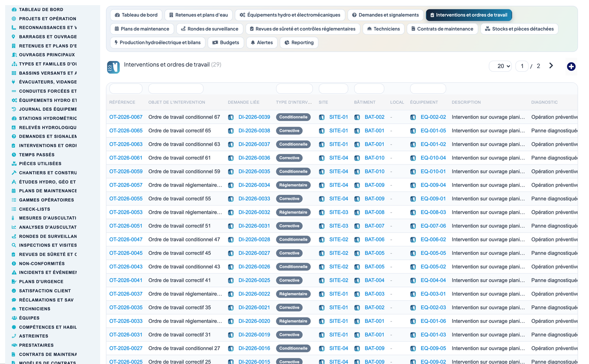Click equipment icon beside EQ-009-04

(x=413, y=185)
